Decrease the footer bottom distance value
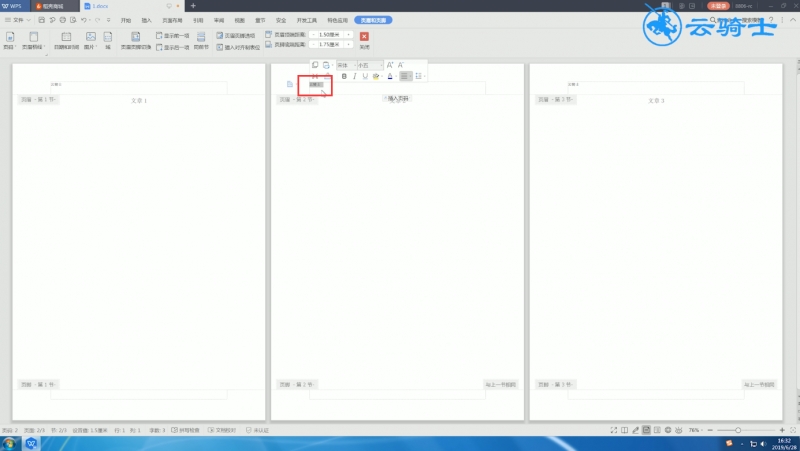 coord(313,44)
